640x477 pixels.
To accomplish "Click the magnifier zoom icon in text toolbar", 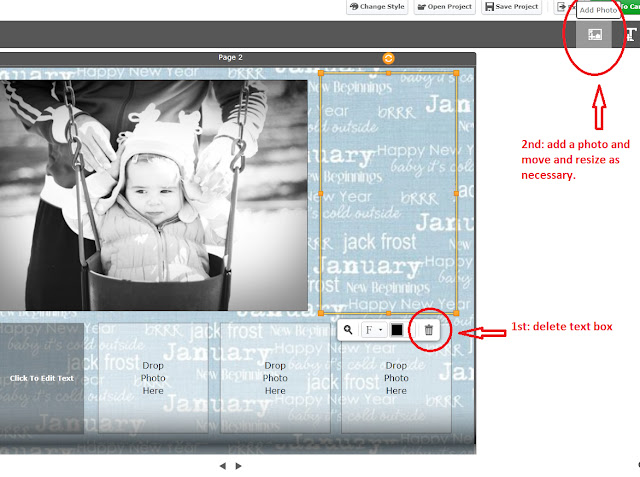I will [348, 330].
